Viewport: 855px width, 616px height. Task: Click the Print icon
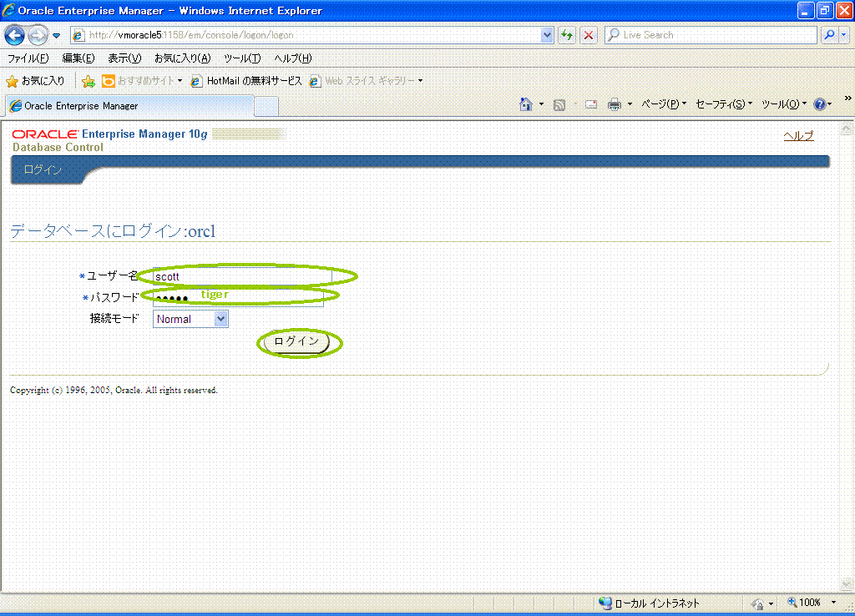pyautogui.click(x=614, y=104)
